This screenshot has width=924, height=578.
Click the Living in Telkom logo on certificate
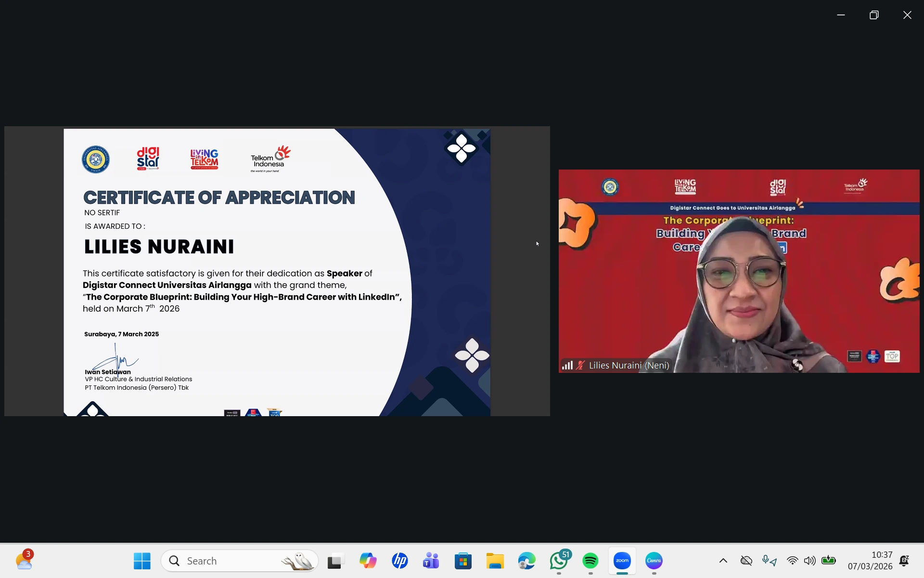(204, 159)
